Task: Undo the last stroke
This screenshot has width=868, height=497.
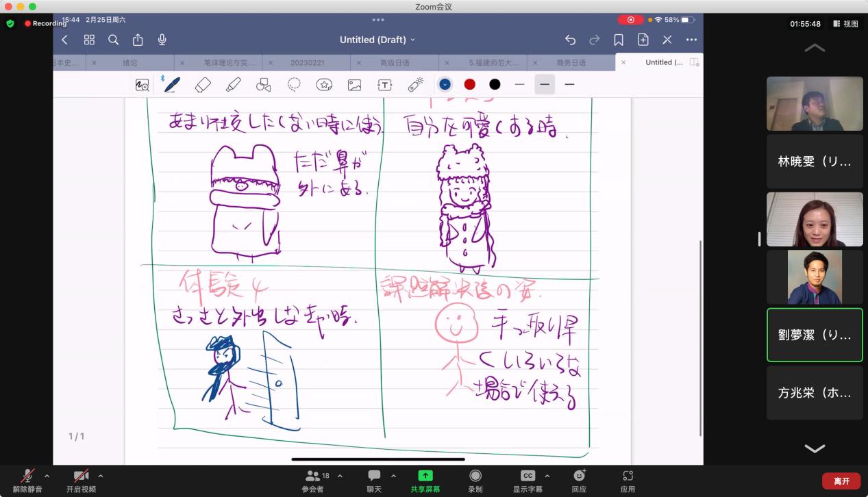Action: [570, 40]
